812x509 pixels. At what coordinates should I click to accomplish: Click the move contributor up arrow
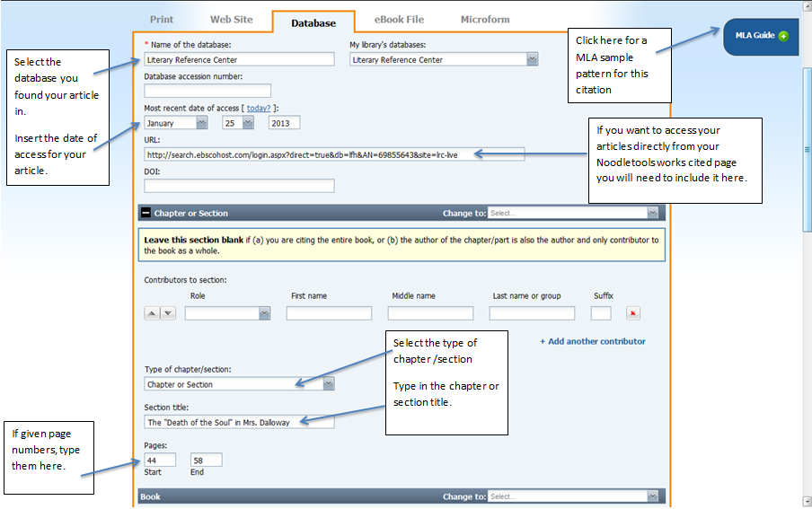(x=152, y=313)
